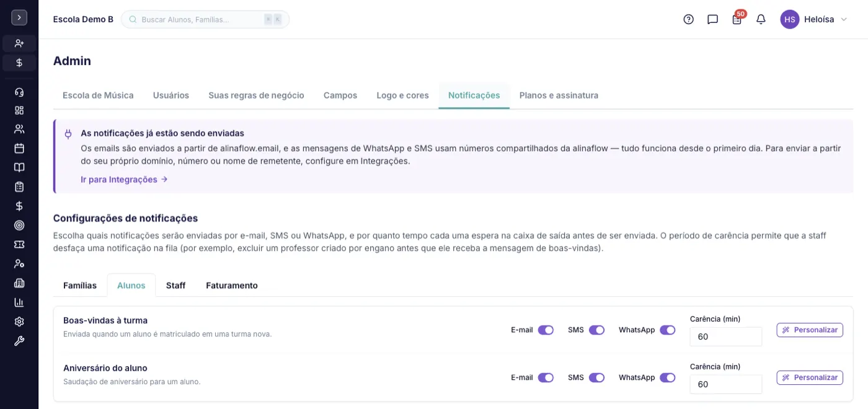This screenshot has height=409, width=868.
Task: Select the Famílias notification sub-tab
Action: (x=80, y=285)
